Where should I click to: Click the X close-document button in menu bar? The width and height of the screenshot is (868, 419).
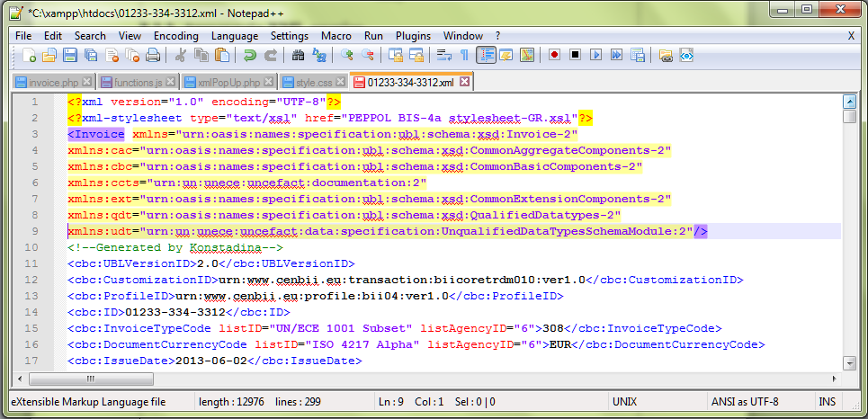[851, 36]
